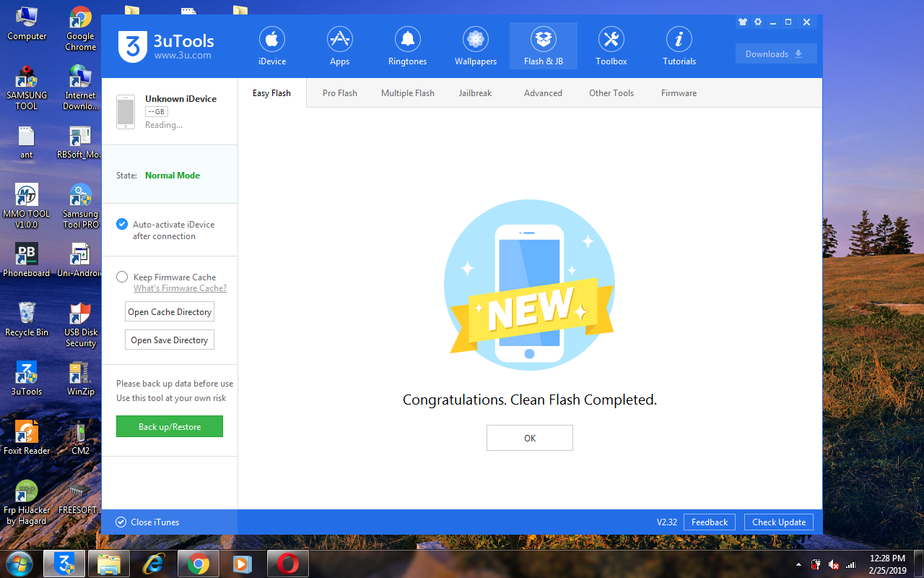Click the Open Cache Directory button
Screen dimensions: 924x578
170,312
